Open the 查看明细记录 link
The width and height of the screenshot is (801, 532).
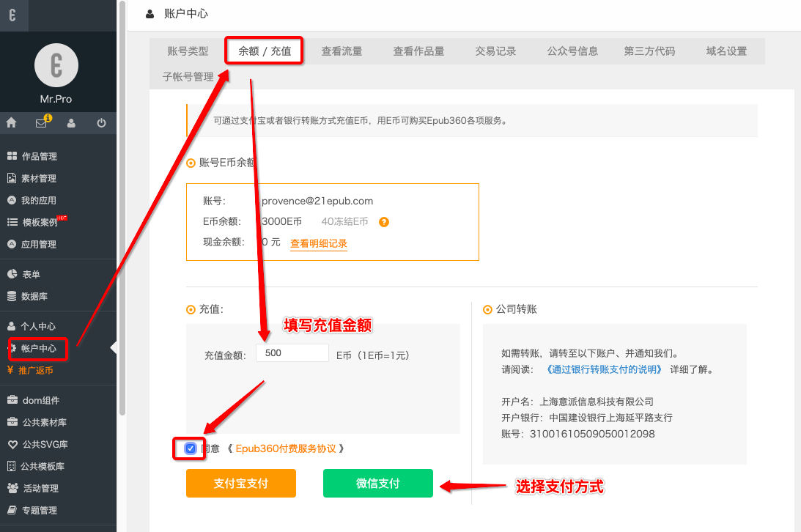coord(318,243)
